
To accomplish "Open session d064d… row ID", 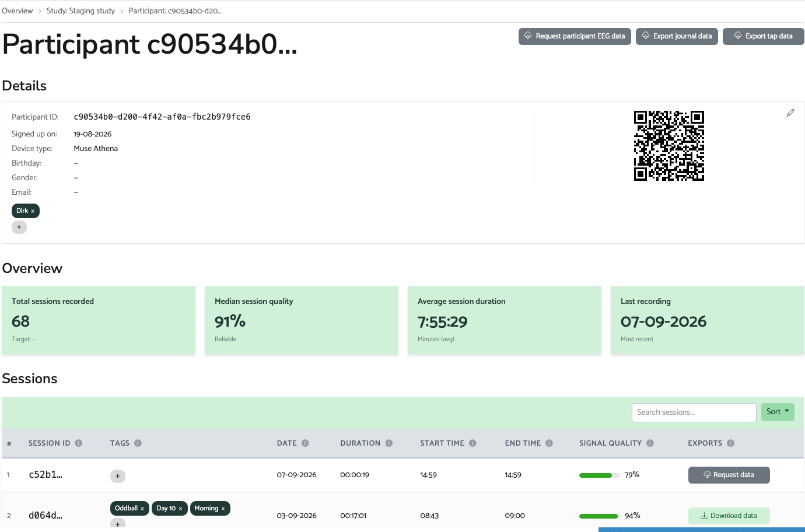I will click(x=45, y=516).
